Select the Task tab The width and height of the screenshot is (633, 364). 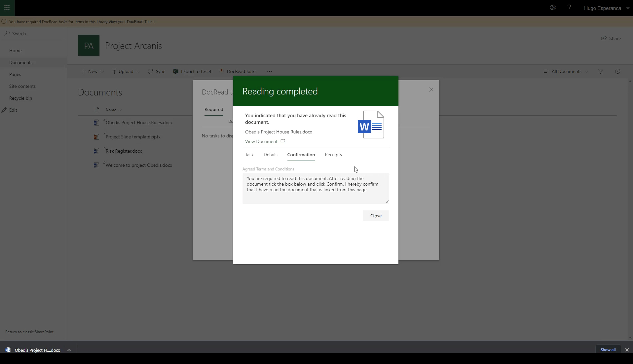click(249, 155)
